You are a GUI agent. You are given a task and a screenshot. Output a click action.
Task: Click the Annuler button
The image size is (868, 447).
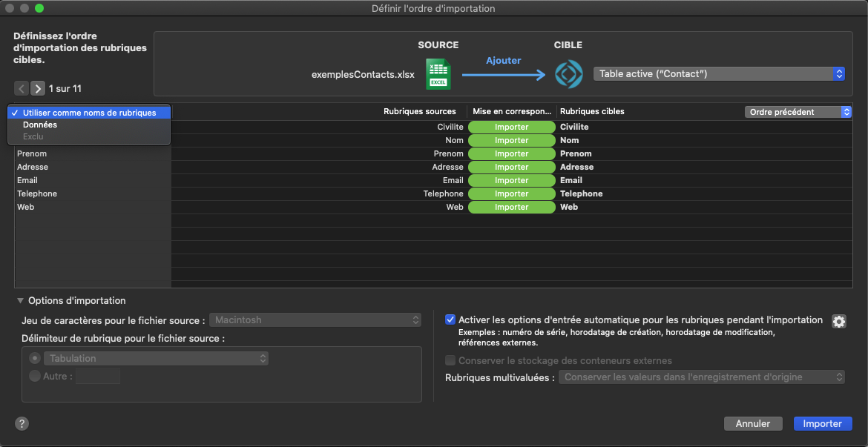(753, 424)
